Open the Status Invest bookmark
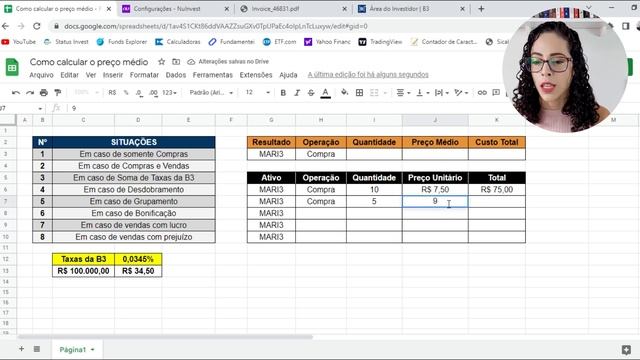The width and height of the screenshot is (640, 360). point(66,42)
